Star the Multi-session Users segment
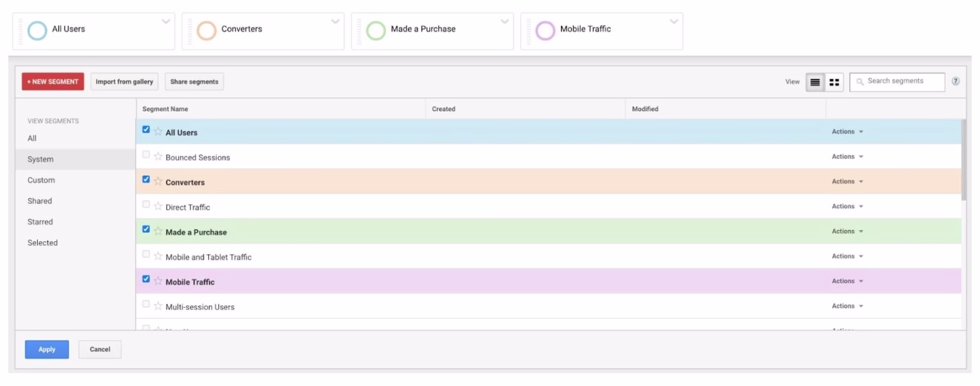980x386 pixels. (158, 306)
